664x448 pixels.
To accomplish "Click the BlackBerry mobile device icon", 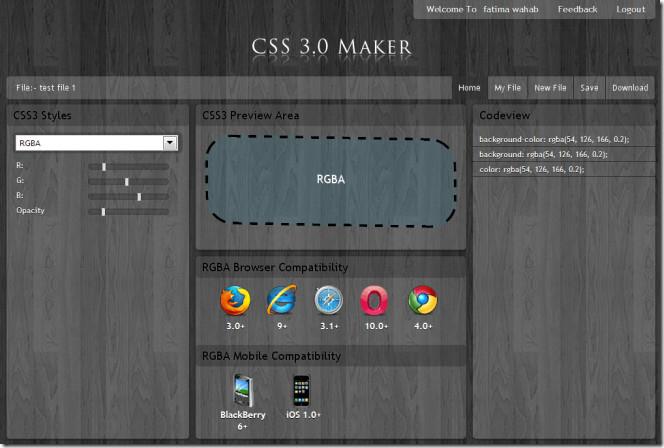I will (243, 389).
